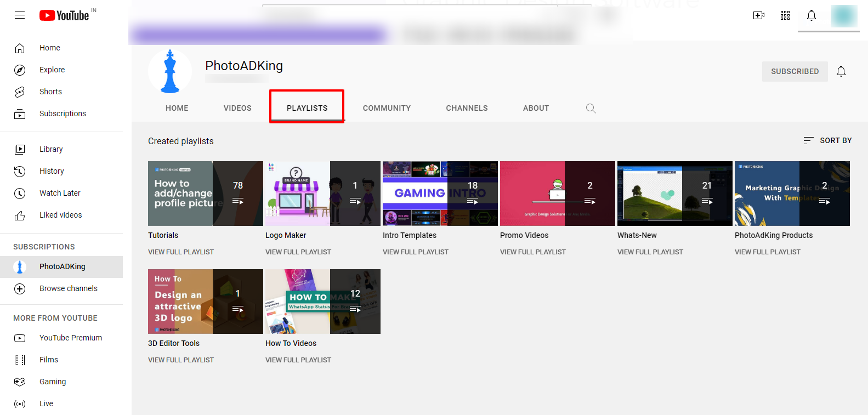View full playlist for How To Videos
The width and height of the screenshot is (868, 415).
tap(298, 360)
